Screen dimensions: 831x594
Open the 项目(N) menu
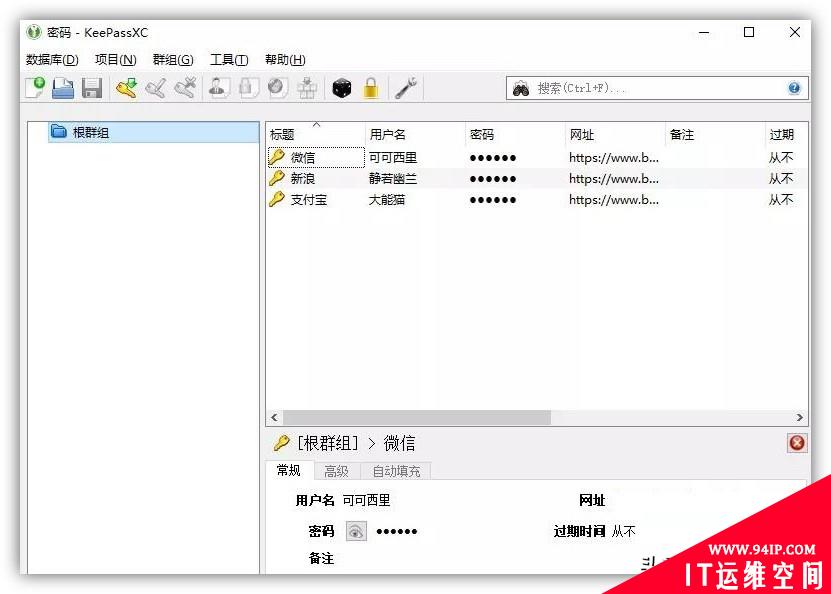(x=116, y=60)
